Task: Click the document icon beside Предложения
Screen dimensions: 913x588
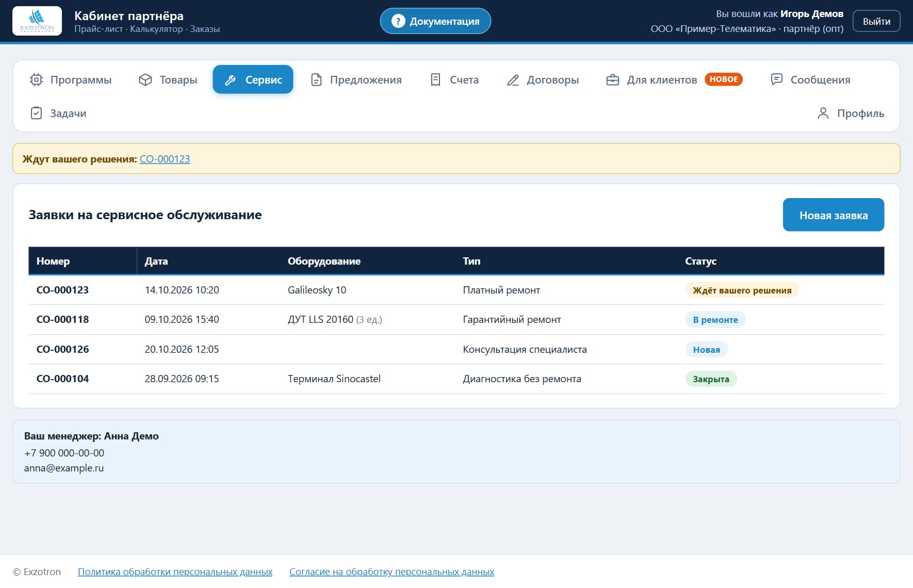Action: click(316, 80)
